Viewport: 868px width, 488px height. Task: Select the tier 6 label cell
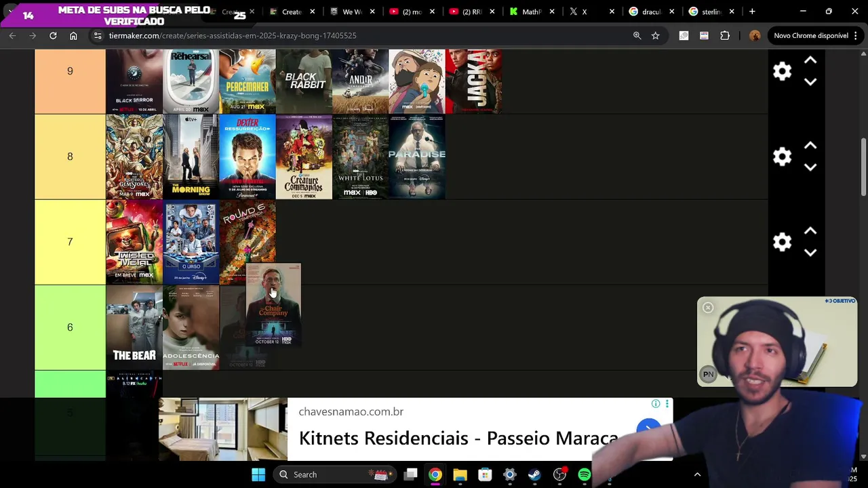[70, 327]
